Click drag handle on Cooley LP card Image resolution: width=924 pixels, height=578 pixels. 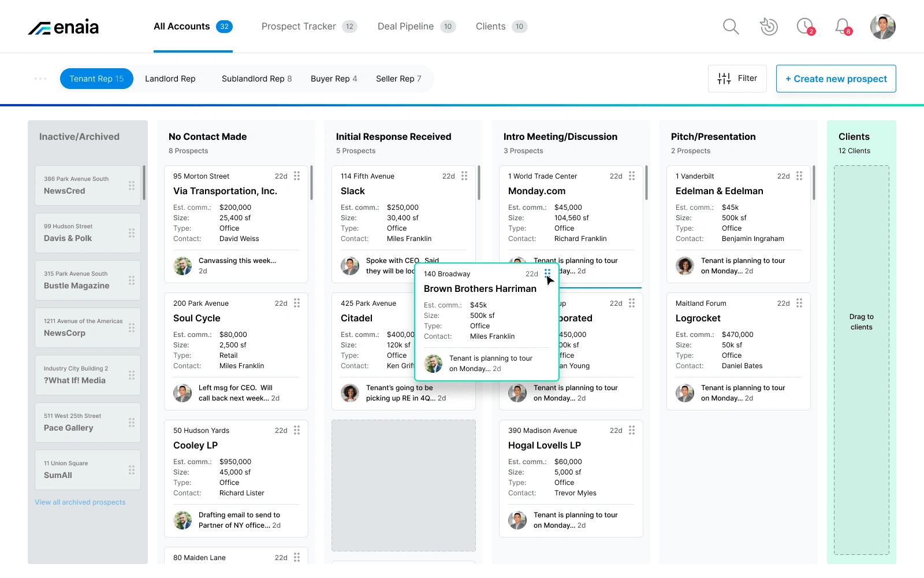tap(297, 430)
